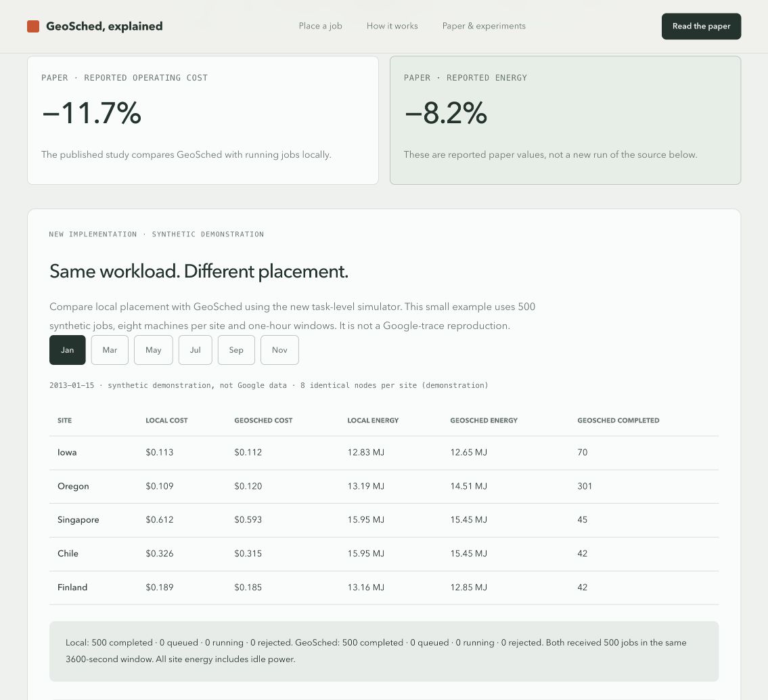
Task: Click the New Implementation · Synthetic Demonstration label
Action: [x=156, y=234]
